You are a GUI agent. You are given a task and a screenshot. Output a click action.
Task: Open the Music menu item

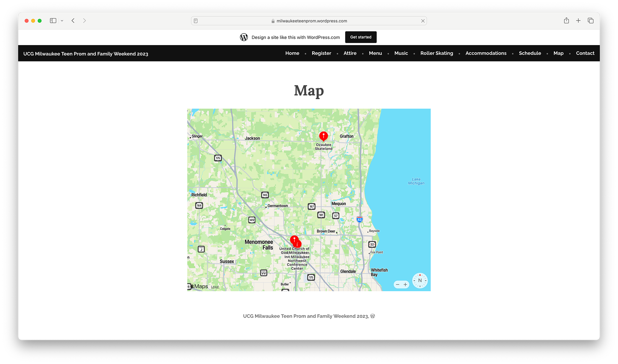click(x=401, y=53)
